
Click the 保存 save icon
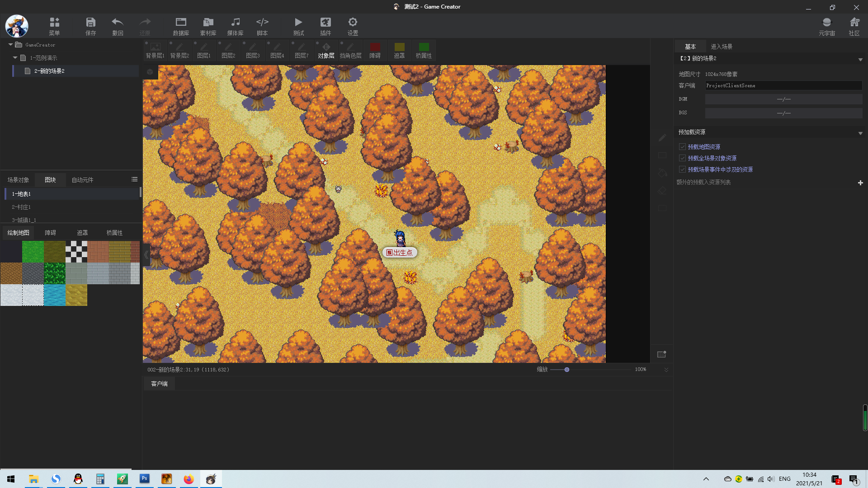[x=91, y=26]
